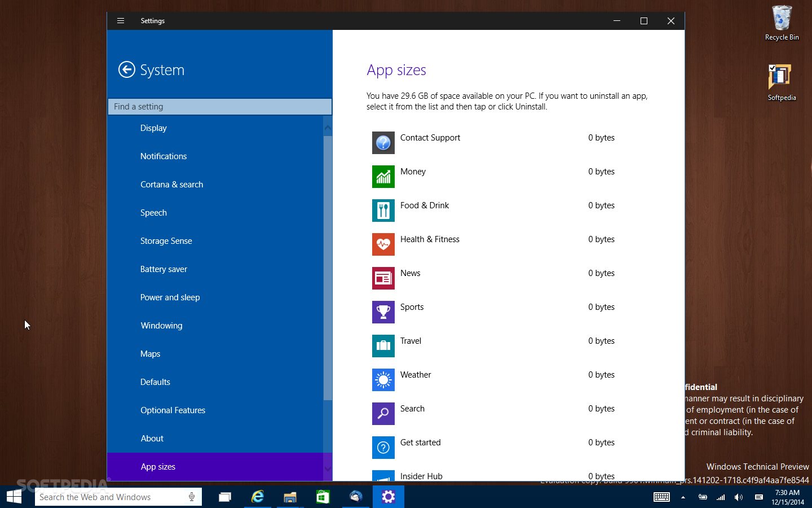Image resolution: width=812 pixels, height=508 pixels.
Task: Click the Food & Drink app icon
Action: pos(383,211)
